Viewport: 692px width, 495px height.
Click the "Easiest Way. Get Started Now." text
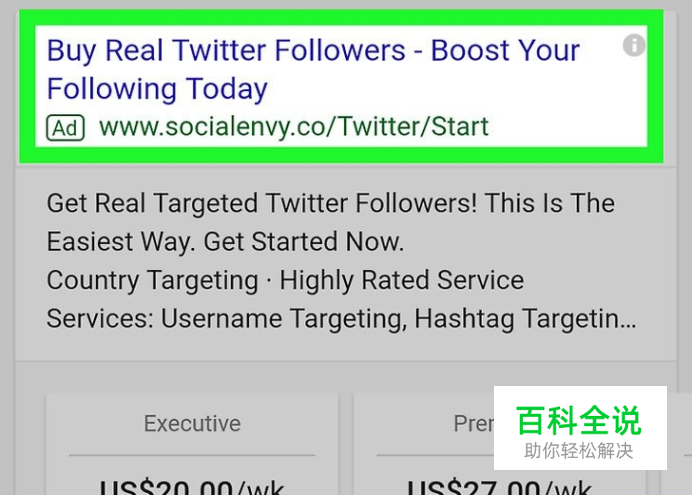pyautogui.click(x=225, y=242)
